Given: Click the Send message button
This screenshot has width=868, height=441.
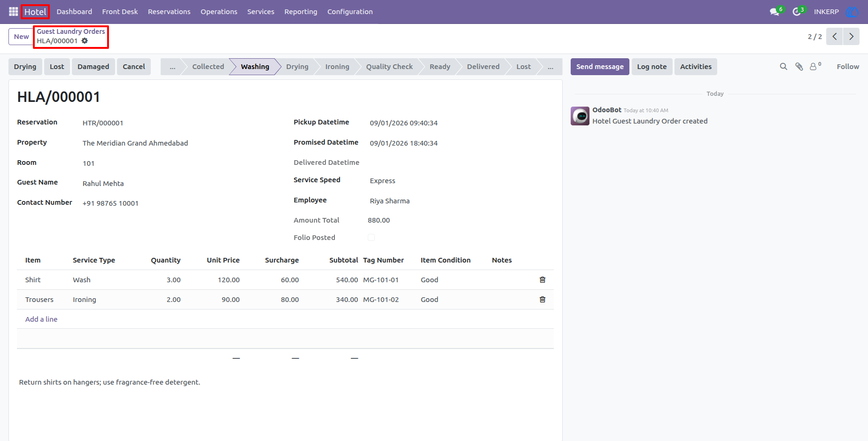Looking at the screenshot, I should point(600,67).
